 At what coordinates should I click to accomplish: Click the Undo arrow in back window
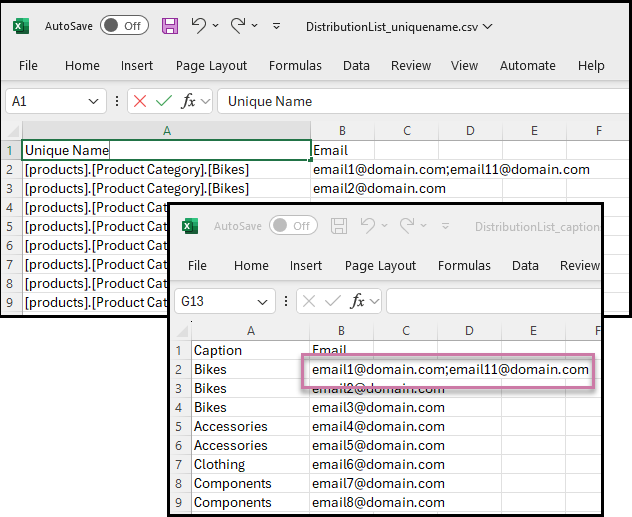pyautogui.click(x=199, y=25)
